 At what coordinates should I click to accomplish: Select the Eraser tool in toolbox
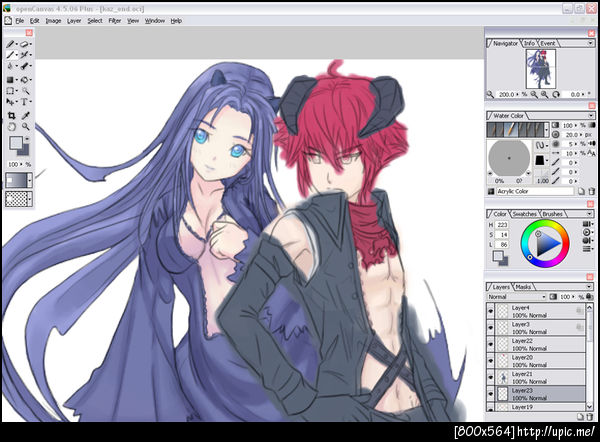click(24, 44)
